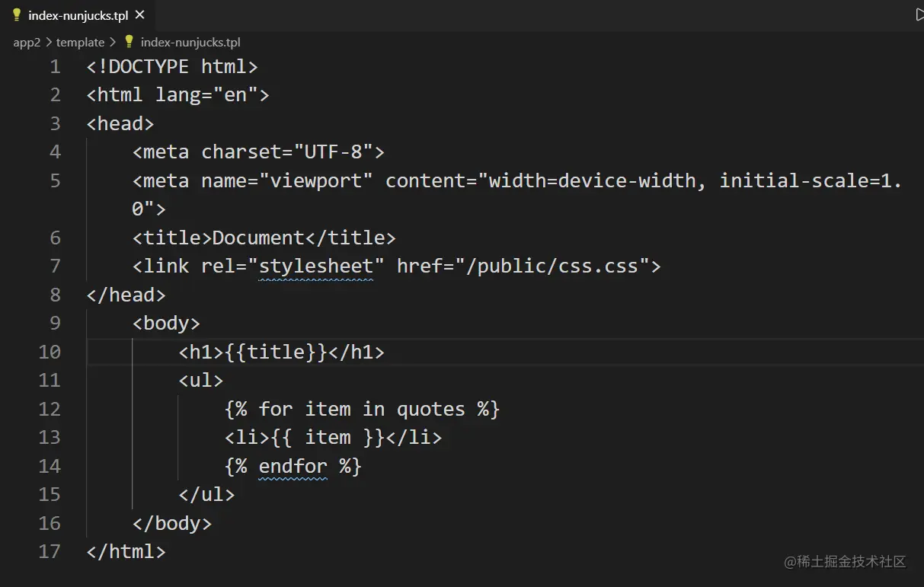This screenshot has height=587, width=924.
Task: Click the lightbulb icon in the breadcrumb
Action: click(129, 42)
